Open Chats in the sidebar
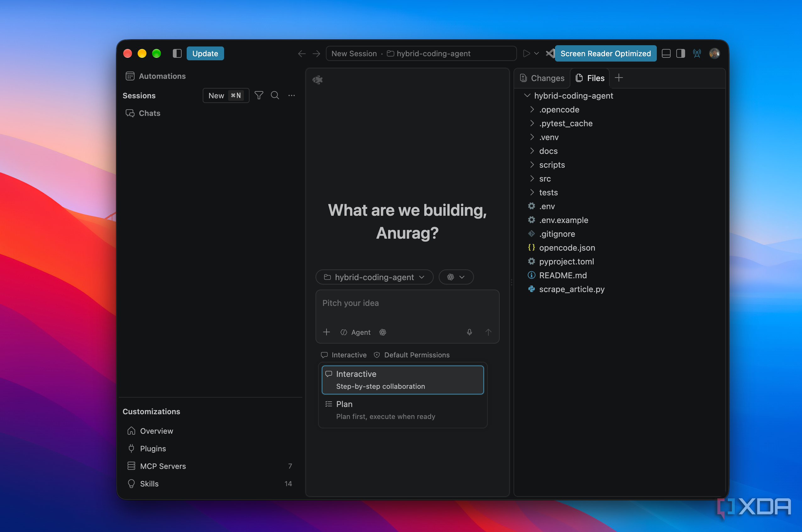The image size is (802, 532). click(143, 113)
